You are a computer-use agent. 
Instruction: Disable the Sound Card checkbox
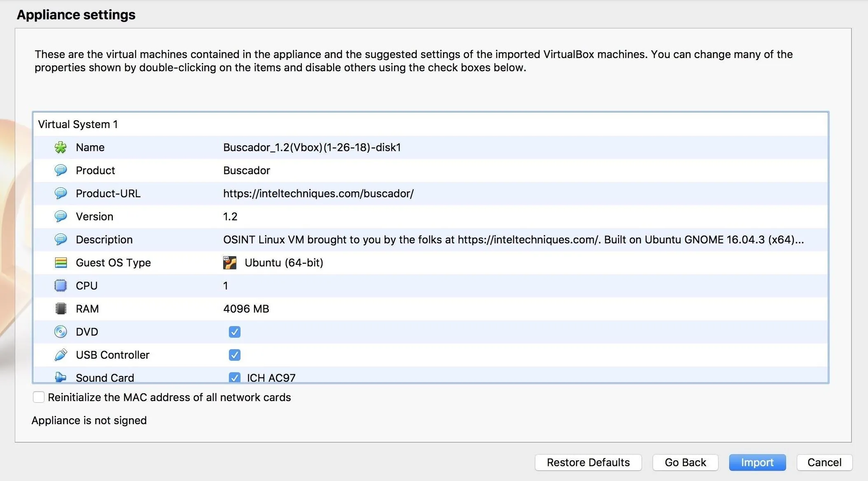(x=235, y=377)
